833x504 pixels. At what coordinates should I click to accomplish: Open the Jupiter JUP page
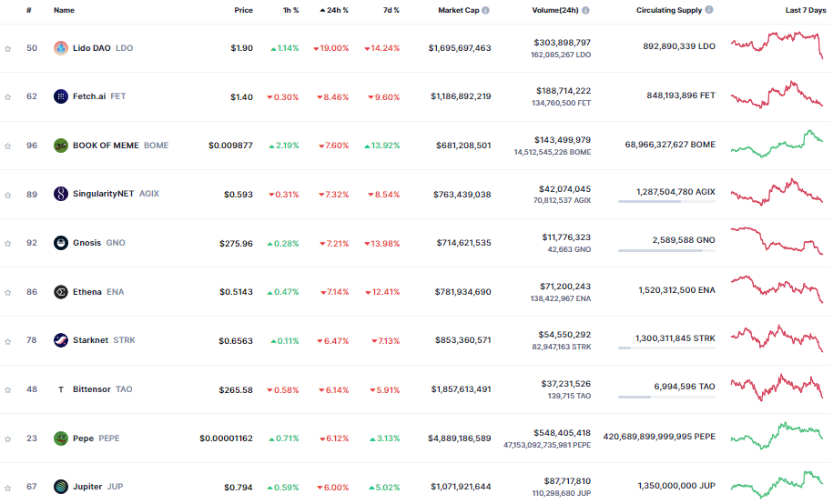[97, 487]
